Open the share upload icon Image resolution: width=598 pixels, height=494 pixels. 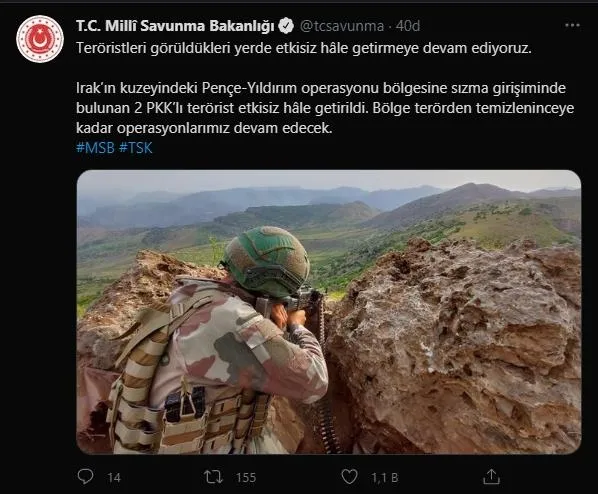click(491, 477)
